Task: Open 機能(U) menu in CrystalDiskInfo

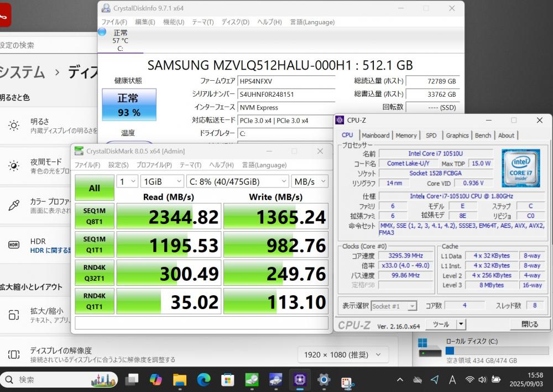Action: (174, 22)
